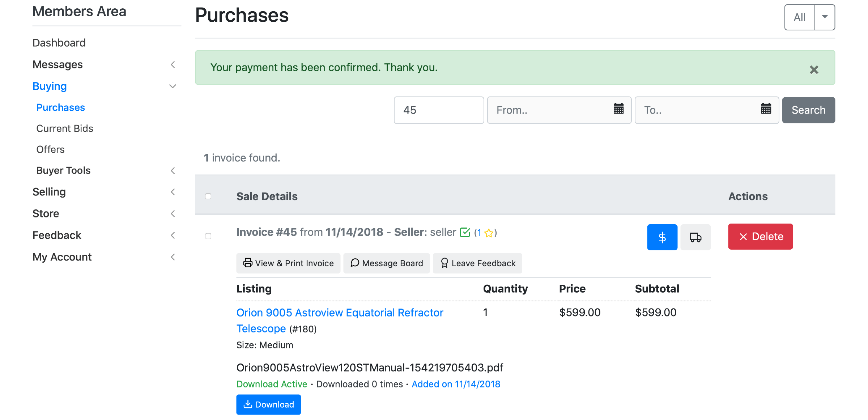Click the Download PDF button
This screenshot has width=868, height=420.
click(x=268, y=404)
